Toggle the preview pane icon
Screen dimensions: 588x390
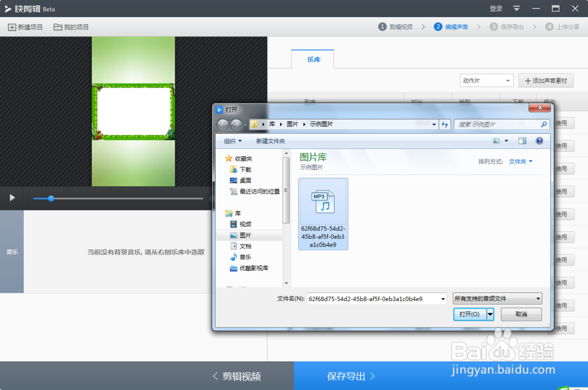click(522, 141)
